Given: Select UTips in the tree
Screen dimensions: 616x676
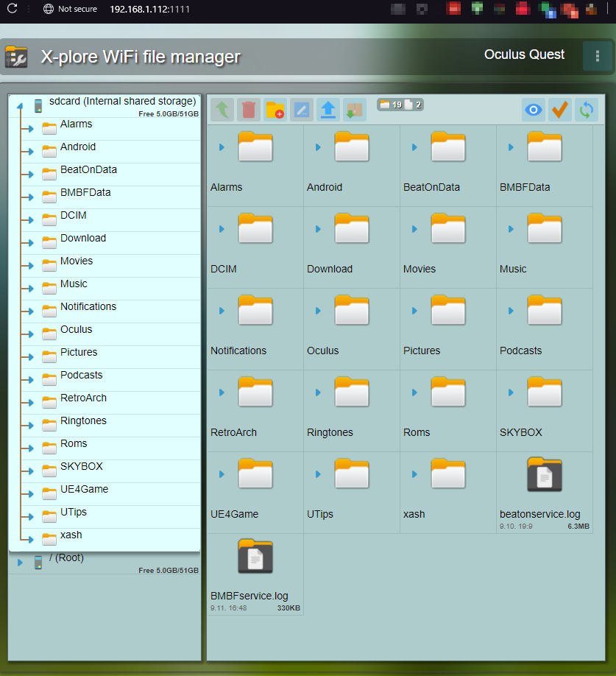Looking at the screenshot, I should click(74, 513).
